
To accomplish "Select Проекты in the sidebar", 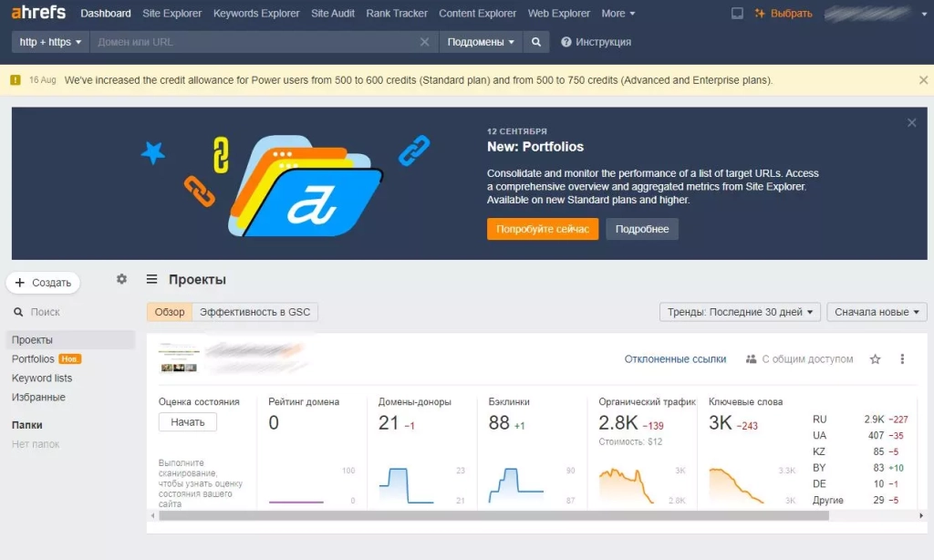I will 70,339.
